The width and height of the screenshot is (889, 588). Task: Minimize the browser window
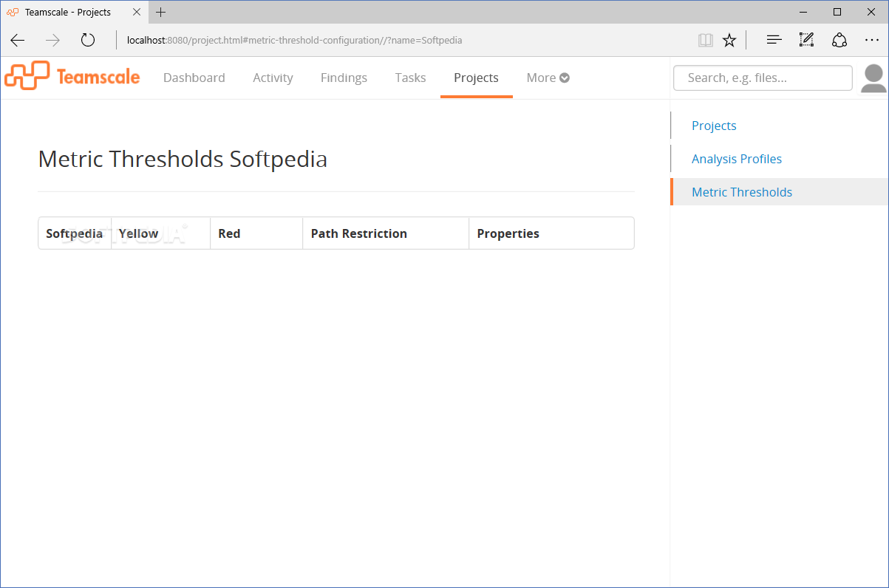coord(803,12)
